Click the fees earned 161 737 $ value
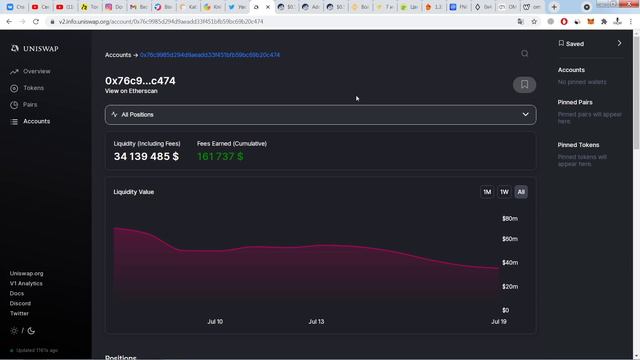The image size is (640, 360). pyautogui.click(x=220, y=156)
